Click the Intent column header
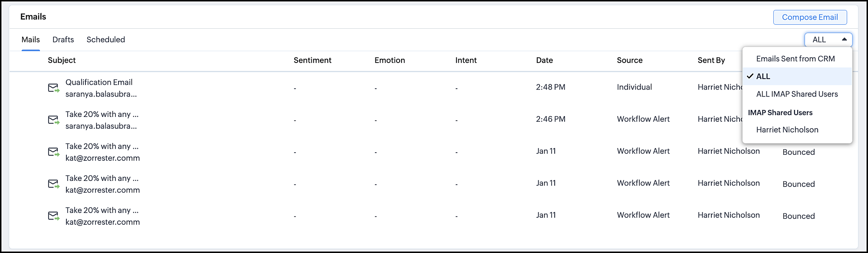This screenshot has width=868, height=253. tap(466, 60)
